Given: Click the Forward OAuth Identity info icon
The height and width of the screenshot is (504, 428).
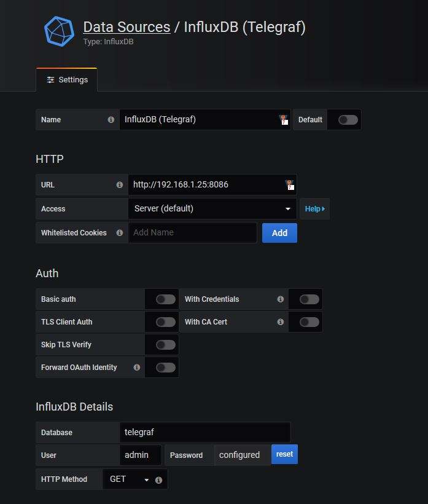Looking at the screenshot, I should pyautogui.click(x=137, y=368).
